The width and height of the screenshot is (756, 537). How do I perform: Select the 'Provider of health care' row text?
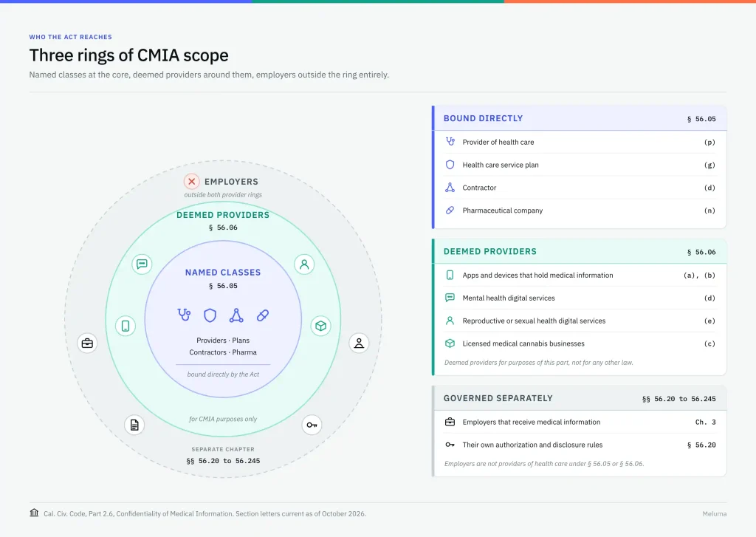click(x=498, y=142)
